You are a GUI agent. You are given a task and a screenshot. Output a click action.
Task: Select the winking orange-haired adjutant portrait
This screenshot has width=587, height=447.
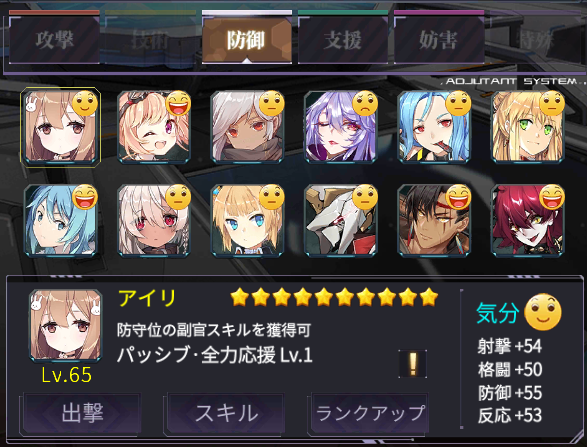click(x=154, y=127)
